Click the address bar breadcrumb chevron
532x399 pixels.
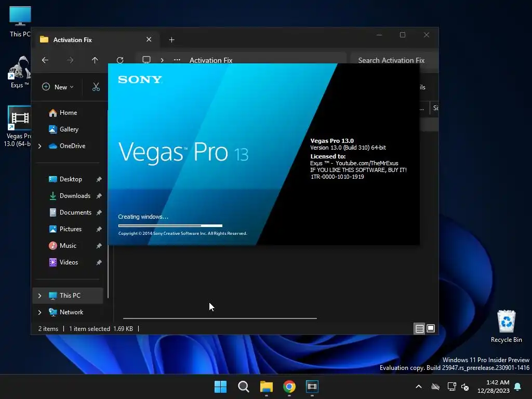pos(162,60)
